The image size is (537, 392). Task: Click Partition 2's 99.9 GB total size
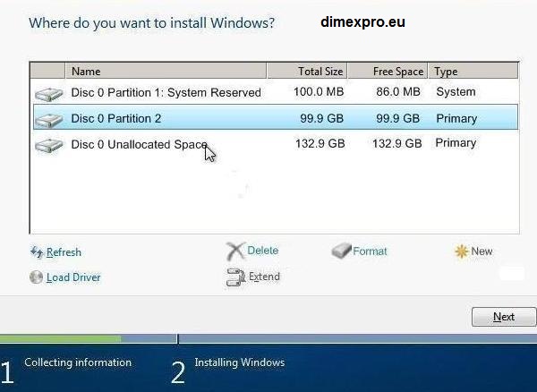321,118
